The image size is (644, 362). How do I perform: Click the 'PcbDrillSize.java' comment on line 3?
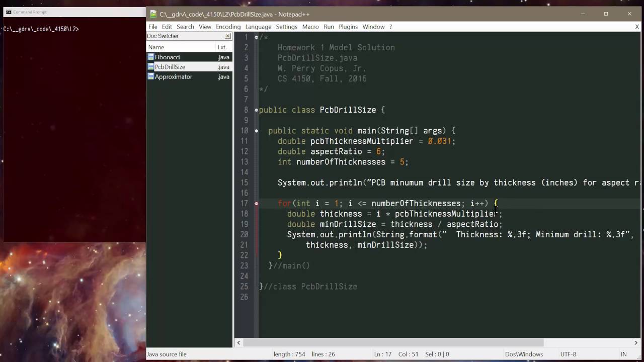pos(317,58)
